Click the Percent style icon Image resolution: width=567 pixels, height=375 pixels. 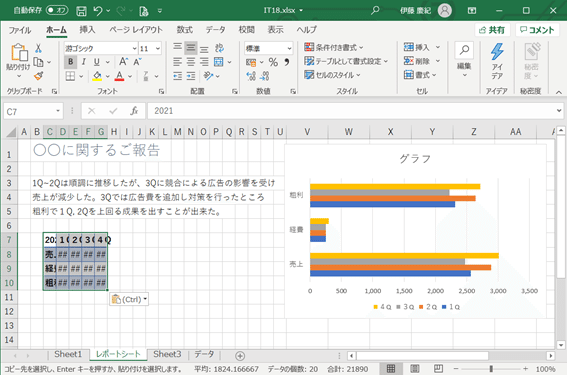[273, 62]
